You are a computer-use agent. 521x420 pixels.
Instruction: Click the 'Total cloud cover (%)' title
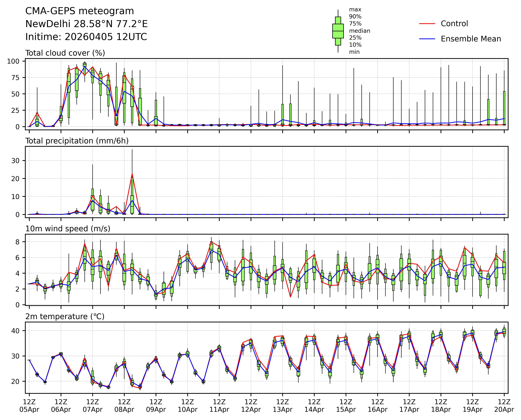click(x=65, y=53)
